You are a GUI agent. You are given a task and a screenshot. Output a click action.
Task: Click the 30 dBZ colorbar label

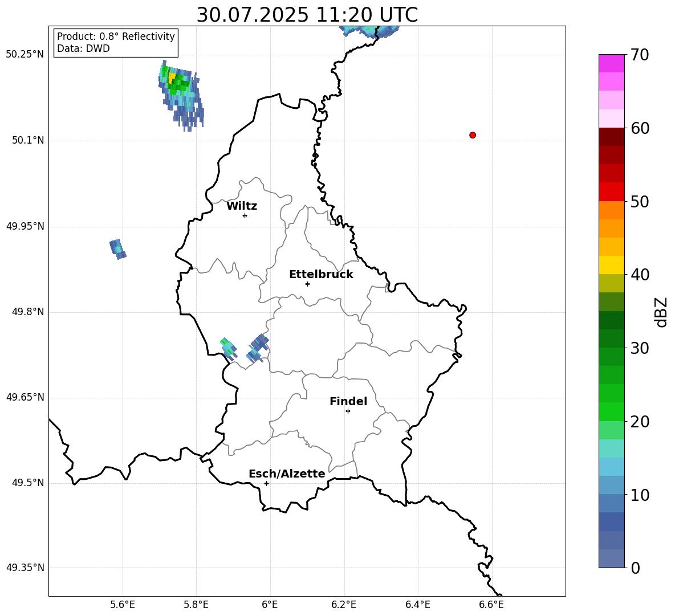(639, 348)
